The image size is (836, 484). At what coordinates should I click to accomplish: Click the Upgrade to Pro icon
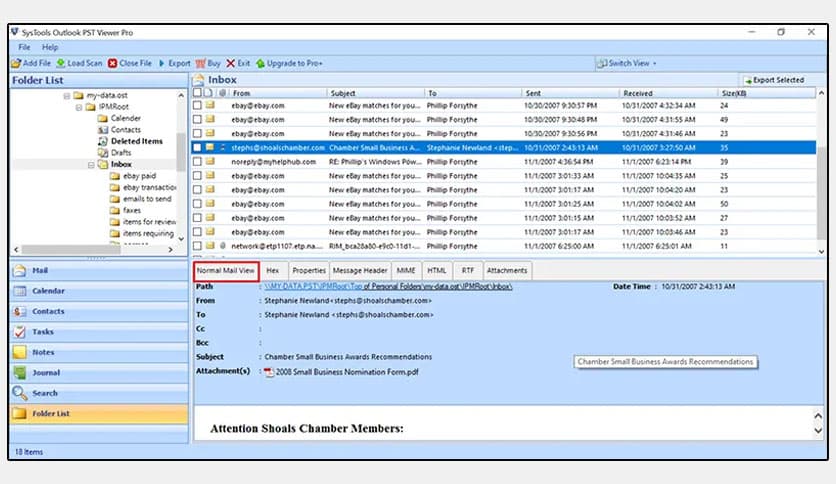tap(260, 63)
